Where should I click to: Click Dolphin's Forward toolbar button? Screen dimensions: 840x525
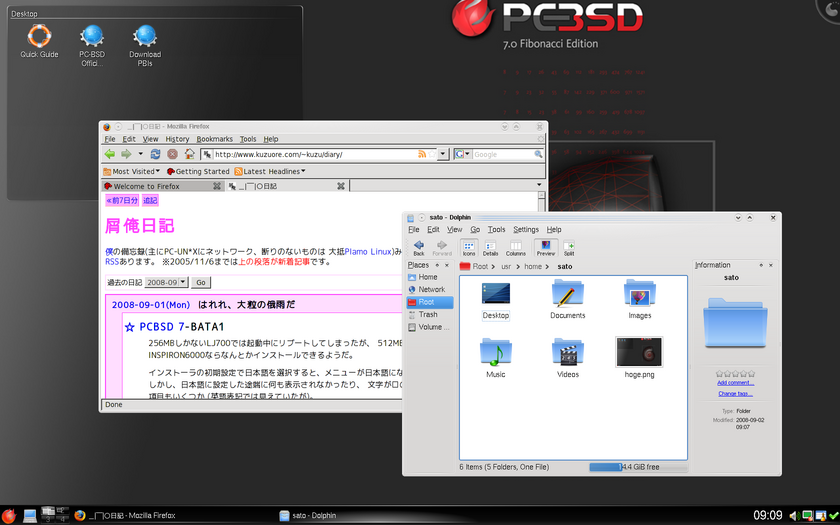(x=442, y=248)
